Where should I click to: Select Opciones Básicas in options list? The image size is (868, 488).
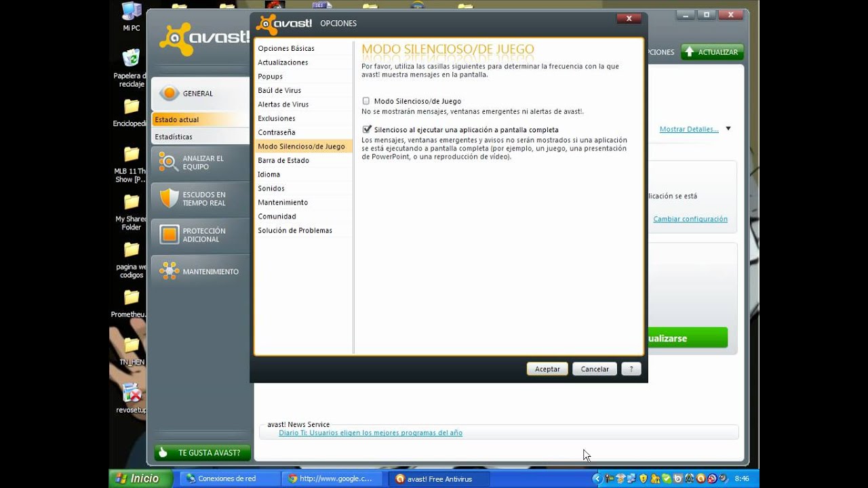click(x=304, y=49)
